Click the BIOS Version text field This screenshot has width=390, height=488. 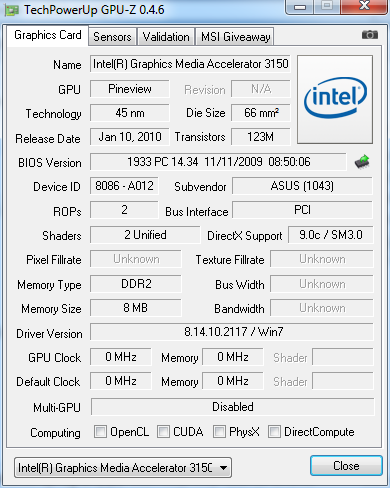(x=218, y=162)
